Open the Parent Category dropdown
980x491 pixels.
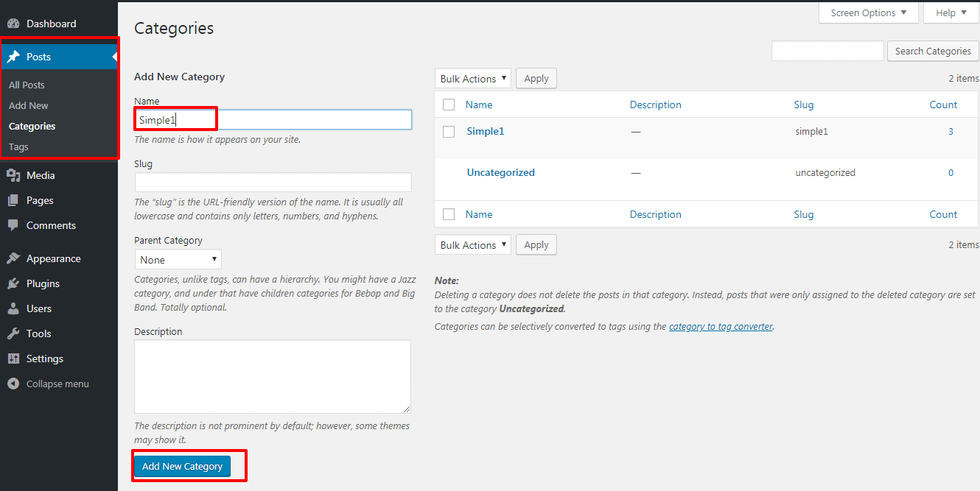click(x=178, y=260)
